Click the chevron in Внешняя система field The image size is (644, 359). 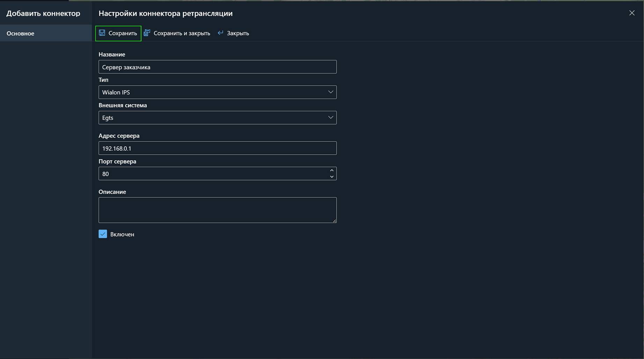(330, 118)
